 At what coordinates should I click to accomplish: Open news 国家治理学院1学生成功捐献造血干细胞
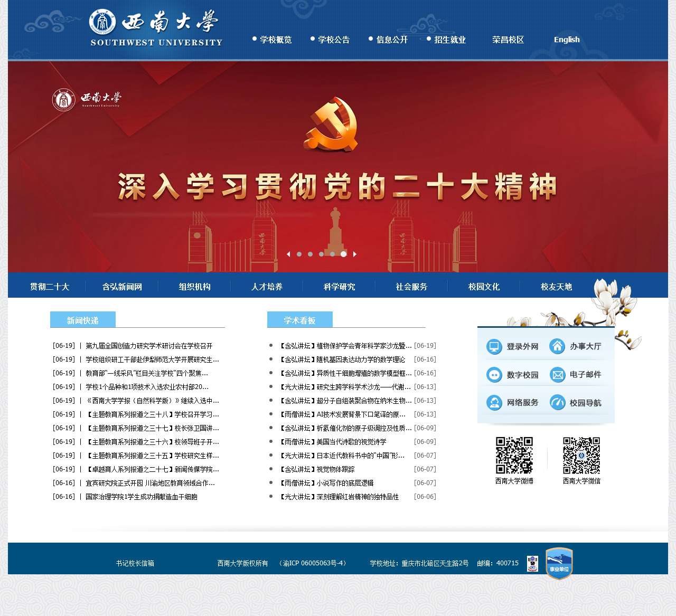tap(142, 497)
